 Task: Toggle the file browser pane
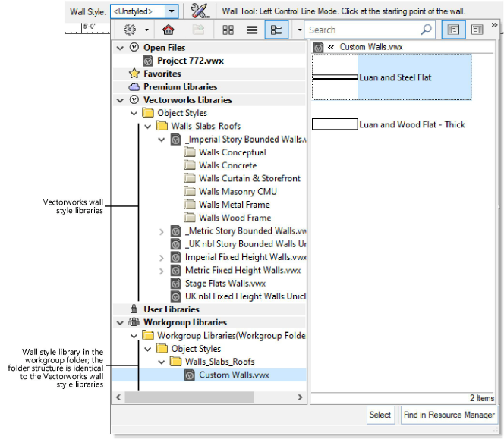point(453,30)
